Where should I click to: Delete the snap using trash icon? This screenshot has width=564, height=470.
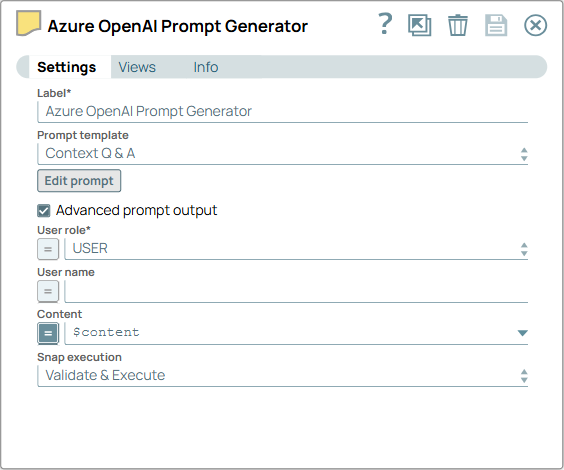tap(458, 25)
